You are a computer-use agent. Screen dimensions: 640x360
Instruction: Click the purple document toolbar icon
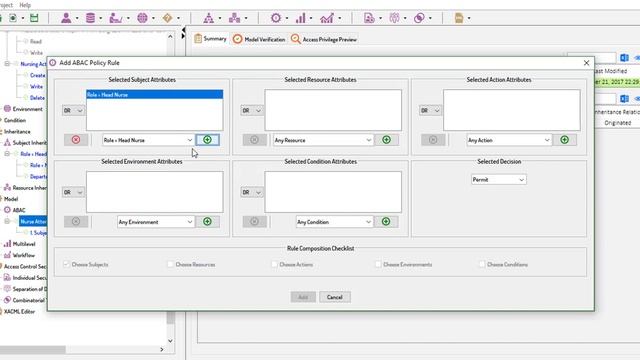click(369, 18)
